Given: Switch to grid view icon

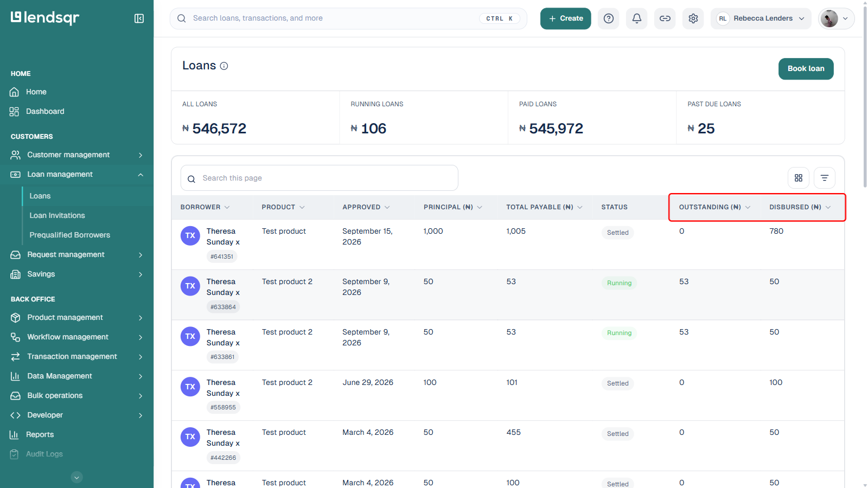Looking at the screenshot, I should click(x=799, y=178).
